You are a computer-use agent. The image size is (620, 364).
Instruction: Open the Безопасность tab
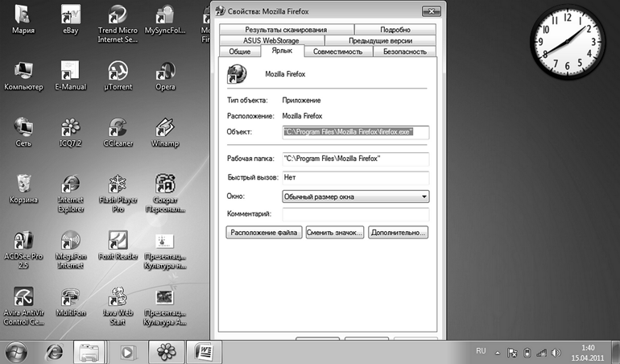404,52
